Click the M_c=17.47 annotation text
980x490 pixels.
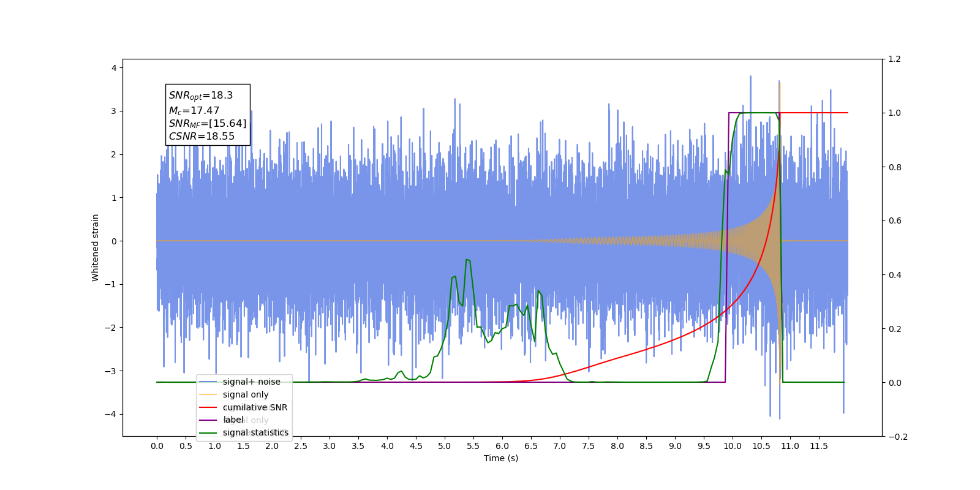(x=194, y=111)
